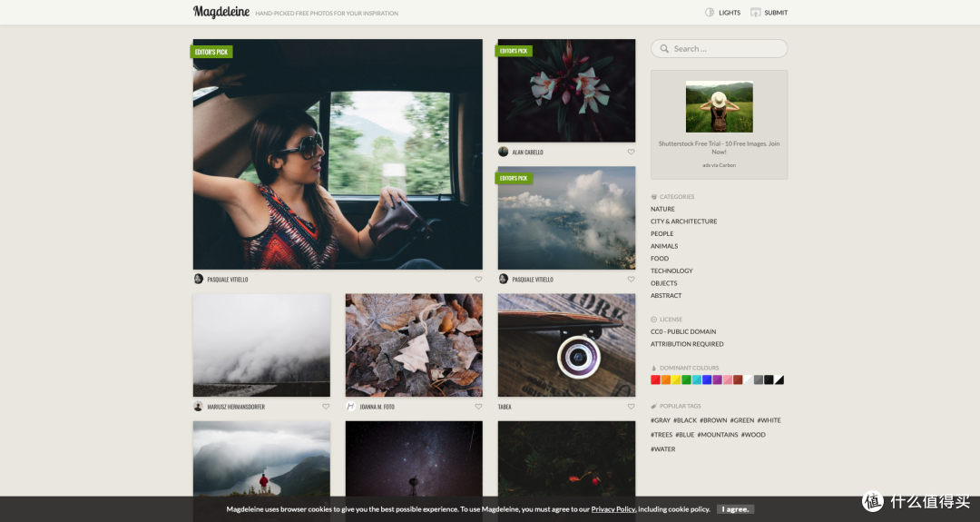Open the #WATER tag
Screen dimensions: 980x522
tap(662, 448)
